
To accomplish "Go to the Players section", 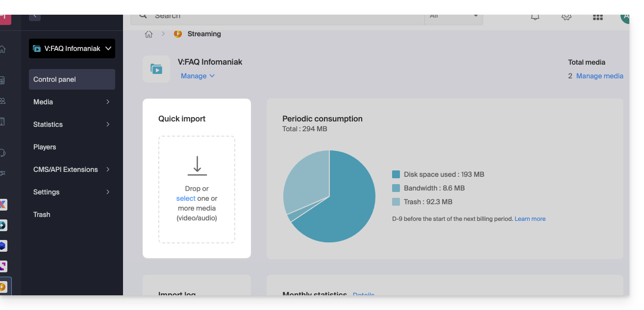I will click(45, 147).
